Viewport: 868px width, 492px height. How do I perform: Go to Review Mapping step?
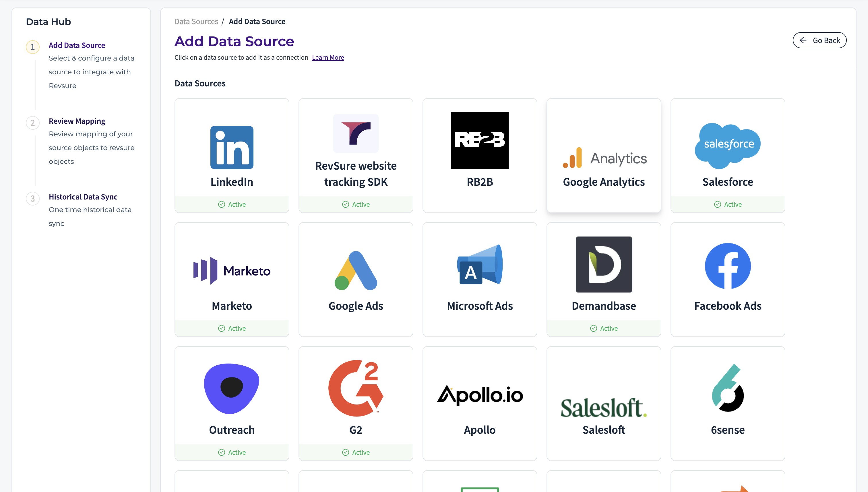click(77, 121)
